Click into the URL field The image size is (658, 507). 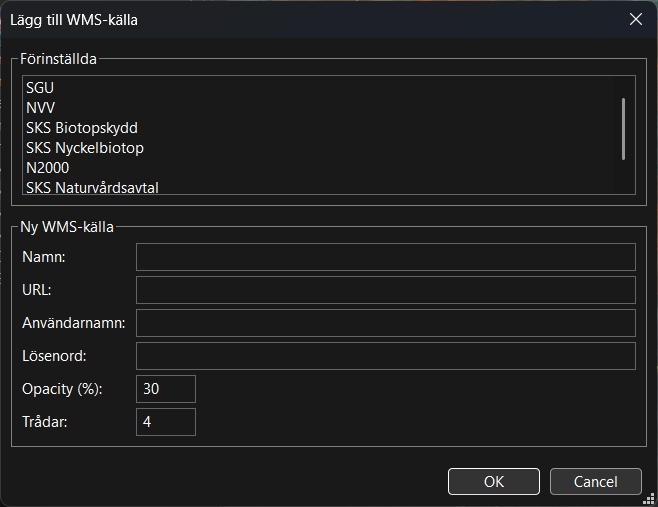click(x=386, y=290)
